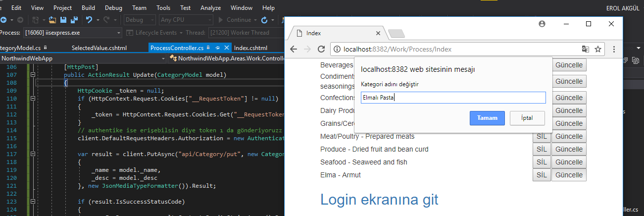This screenshot has width=644, height=216.
Task: Click the Save All toolbar icon
Action: (74, 20)
